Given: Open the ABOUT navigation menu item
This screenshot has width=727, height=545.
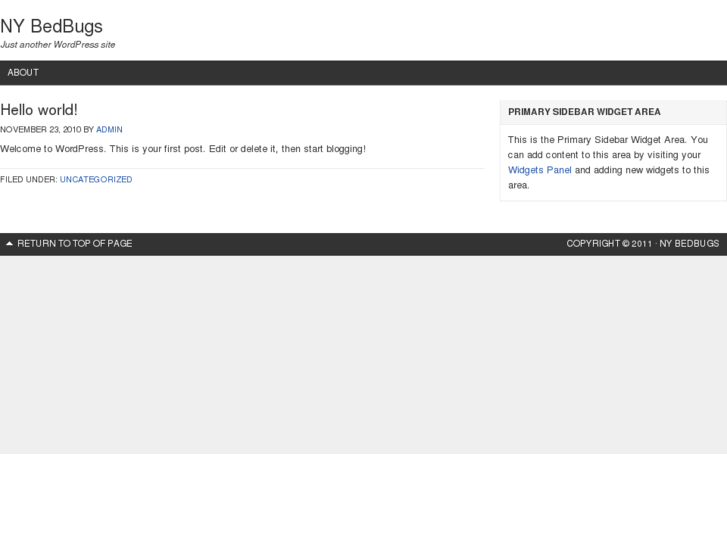Looking at the screenshot, I should point(23,73).
